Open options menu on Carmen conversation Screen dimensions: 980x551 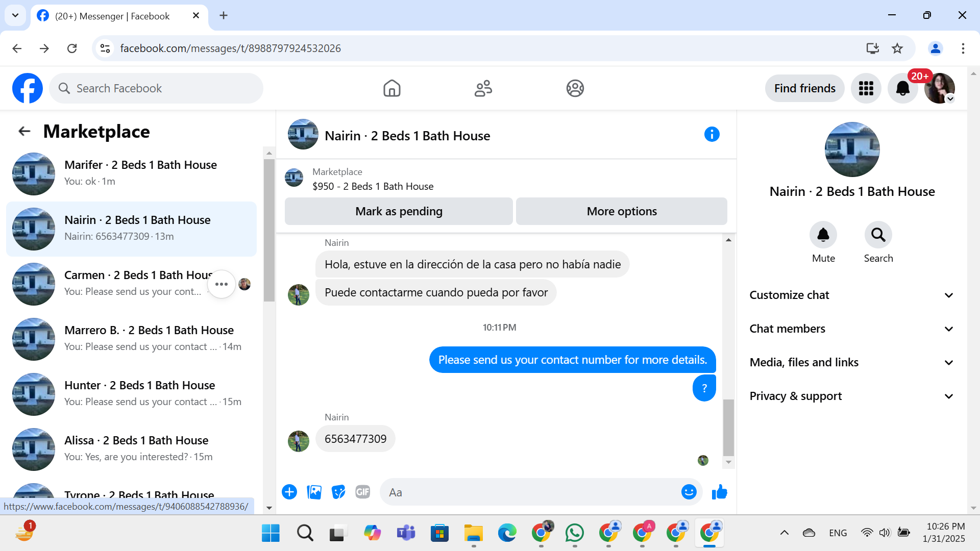click(x=222, y=284)
